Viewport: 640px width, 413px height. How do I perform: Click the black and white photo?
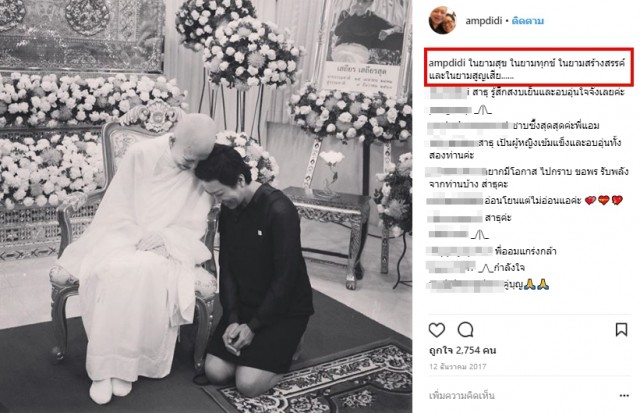coord(206,206)
